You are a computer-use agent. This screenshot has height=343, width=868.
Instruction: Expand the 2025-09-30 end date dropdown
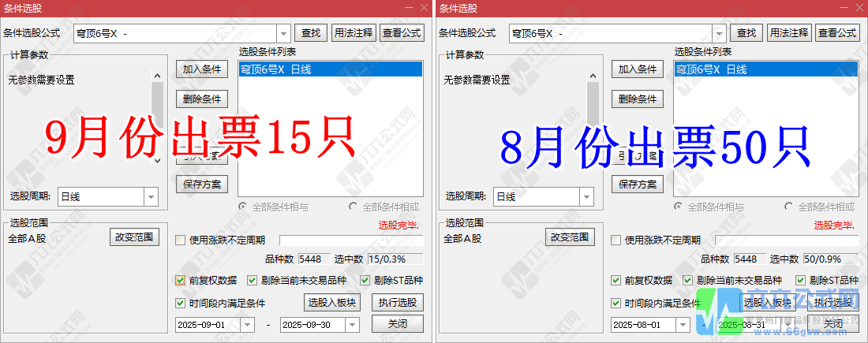(351, 324)
